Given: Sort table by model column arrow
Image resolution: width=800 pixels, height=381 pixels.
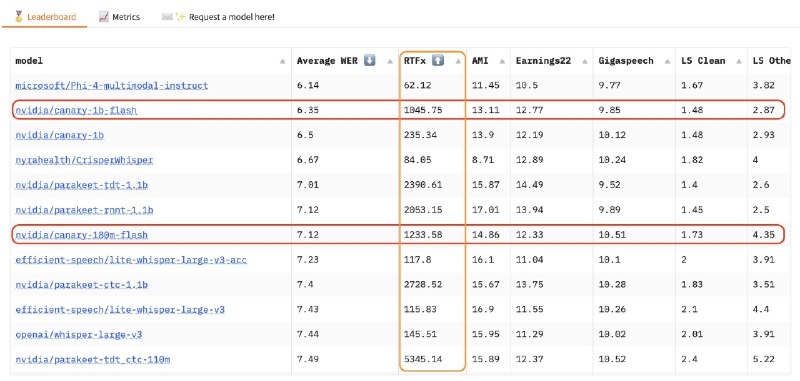Looking at the screenshot, I should [x=282, y=61].
